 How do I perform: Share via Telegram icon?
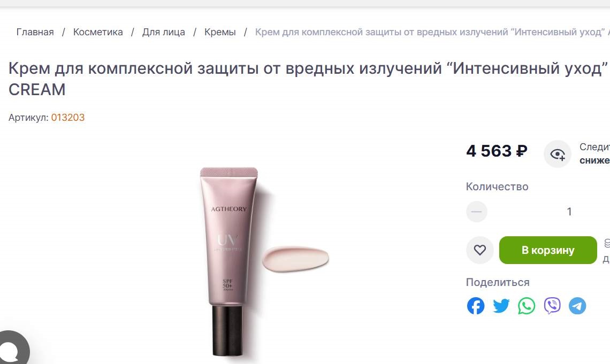pos(577,306)
